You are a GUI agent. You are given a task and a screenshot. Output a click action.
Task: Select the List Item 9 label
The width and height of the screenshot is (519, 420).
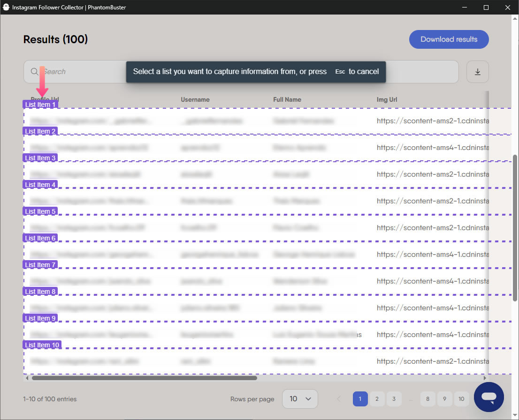point(40,318)
